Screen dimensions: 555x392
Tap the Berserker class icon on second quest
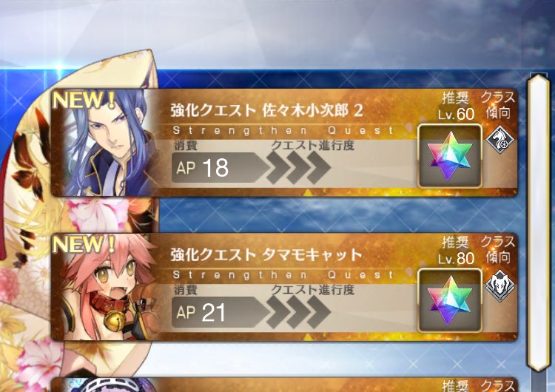(x=499, y=285)
